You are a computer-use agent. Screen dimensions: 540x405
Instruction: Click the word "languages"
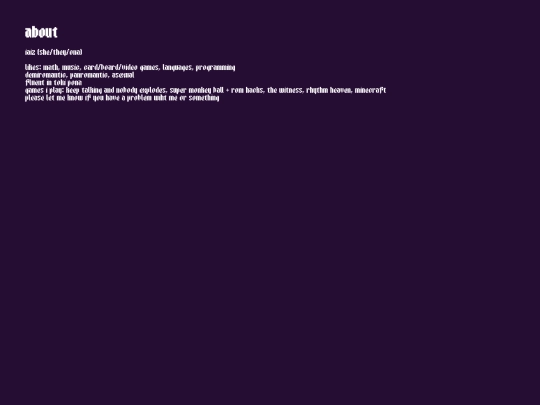click(178, 68)
